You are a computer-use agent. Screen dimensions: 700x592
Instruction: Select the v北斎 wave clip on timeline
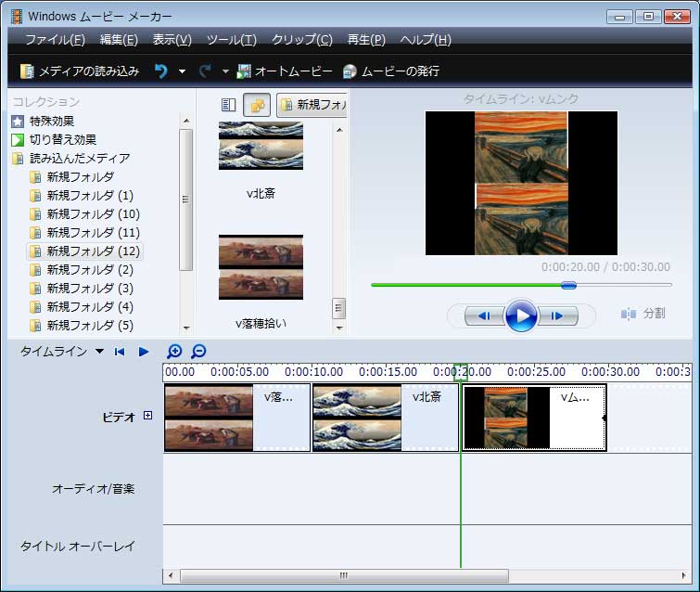(386, 418)
